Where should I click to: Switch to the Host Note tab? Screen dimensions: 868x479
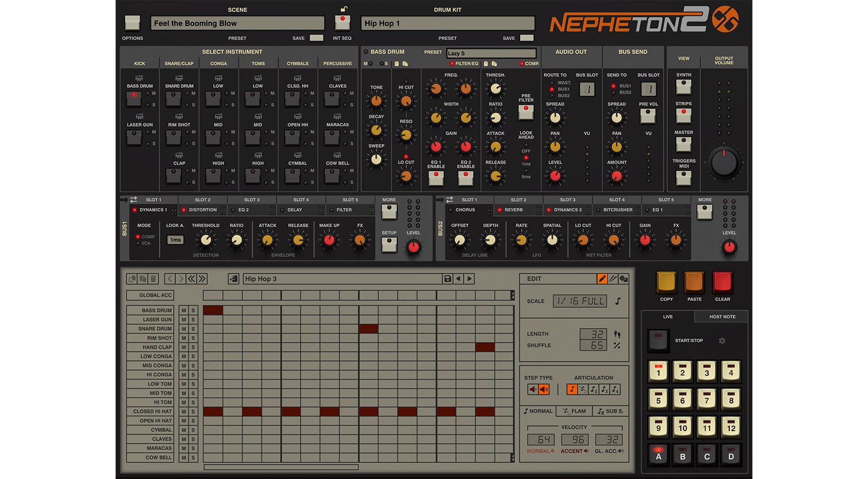click(722, 317)
